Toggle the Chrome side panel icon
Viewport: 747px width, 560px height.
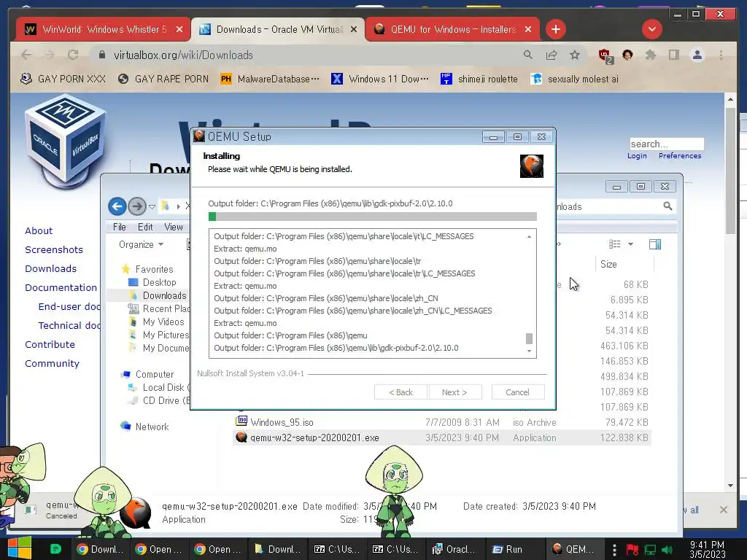click(673, 55)
